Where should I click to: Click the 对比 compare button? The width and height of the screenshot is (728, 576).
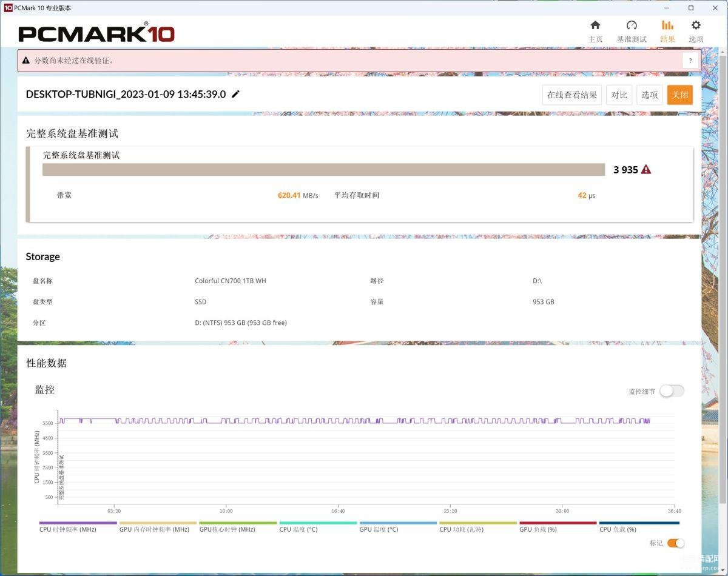[619, 95]
